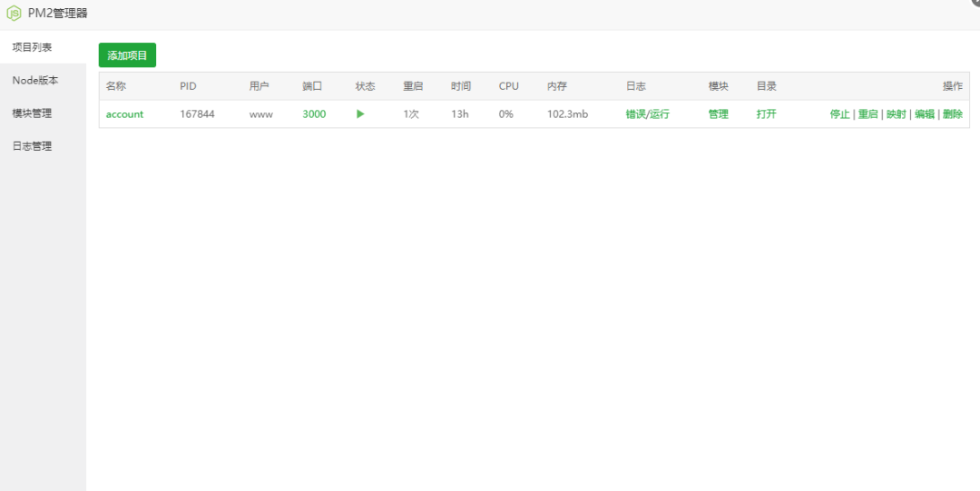Click the 名称 column header
Viewport: 980px width, 491px height.
pos(115,86)
